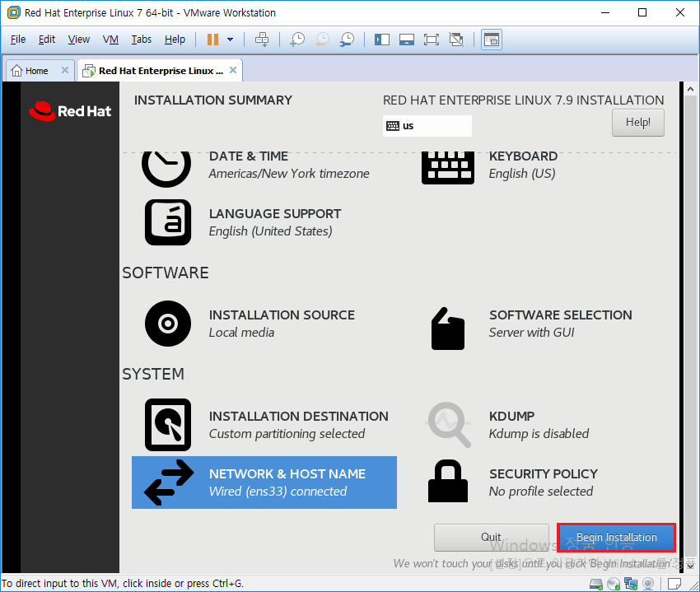Image resolution: width=700 pixels, height=592 pixels.
Task: Click the Keyboard layout icon
Action: pyautogui.click(x=448, y=168)
